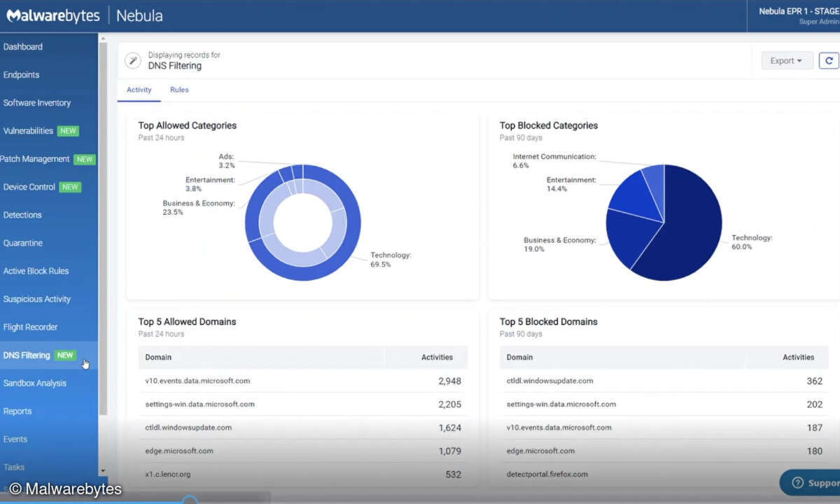Click blocked domain settings-win.data.microsoft.com
840x504 pixels.
(561, 404)
